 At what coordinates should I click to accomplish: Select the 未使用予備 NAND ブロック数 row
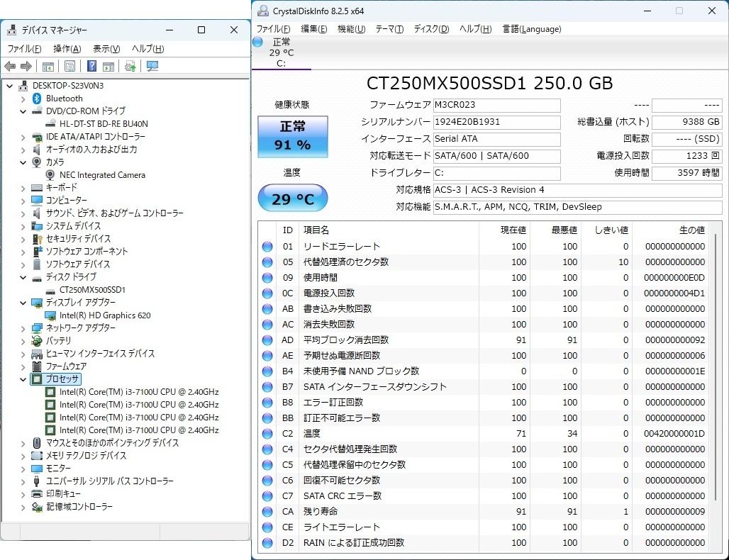coord(484,371)
